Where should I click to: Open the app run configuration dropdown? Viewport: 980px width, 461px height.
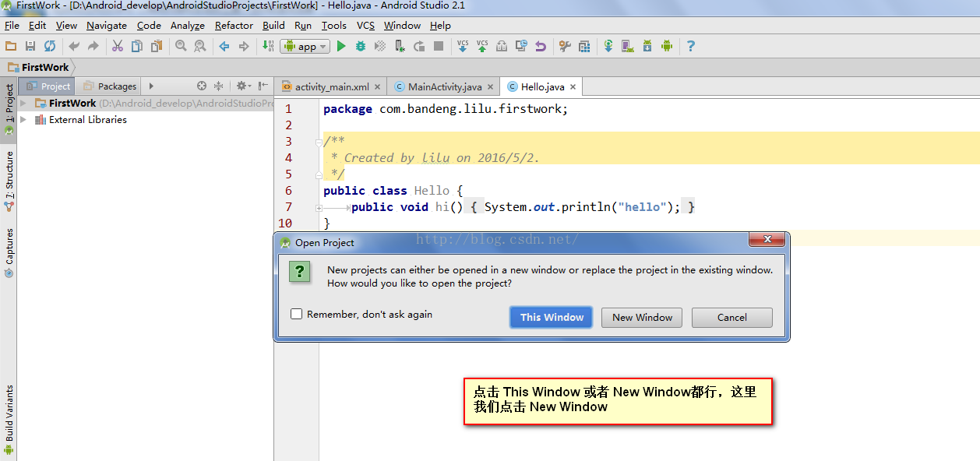pyautogui.click(x=305, y=47)
